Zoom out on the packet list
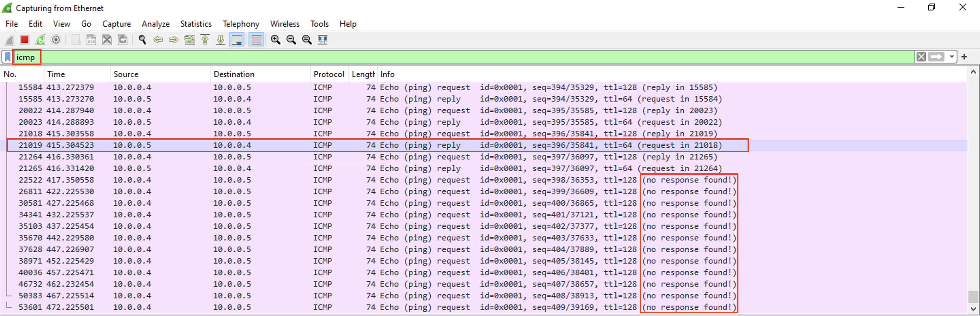 (291, 39)
